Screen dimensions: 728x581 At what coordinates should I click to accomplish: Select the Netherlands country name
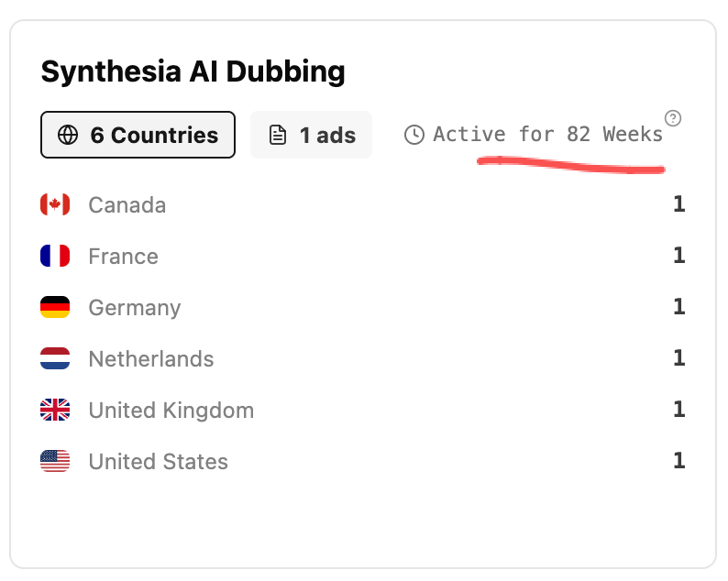[x=151, y=358]
